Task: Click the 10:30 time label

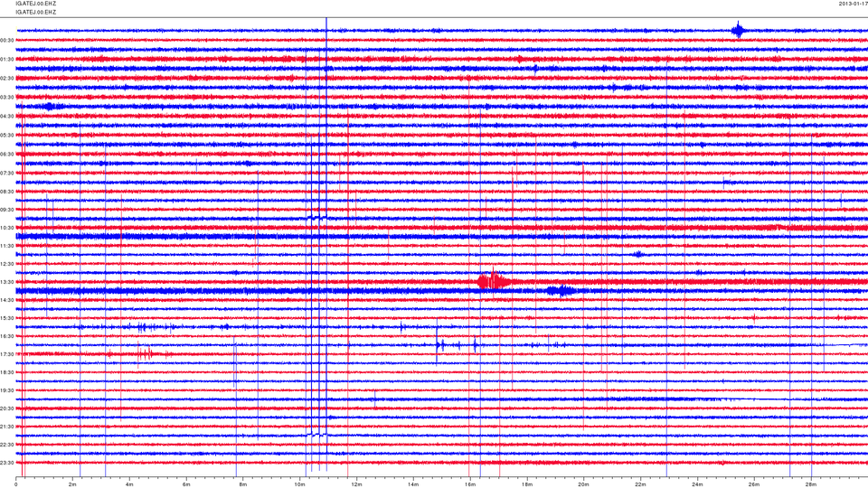Action: coord(6,228)
